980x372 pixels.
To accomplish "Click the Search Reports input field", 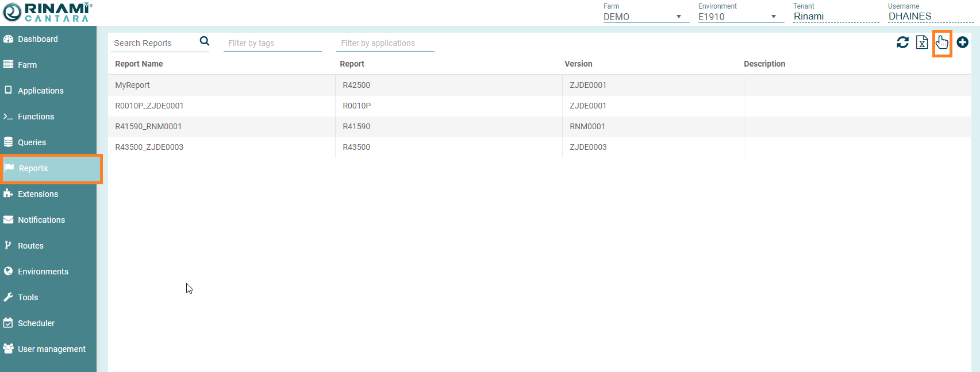I will pyautogui.click(x=154, y=43).
